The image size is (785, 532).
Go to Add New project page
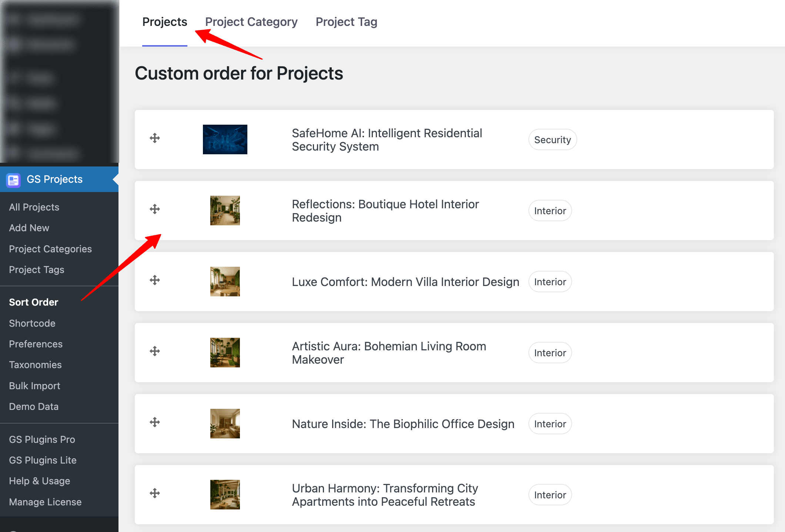pos(29,228)
